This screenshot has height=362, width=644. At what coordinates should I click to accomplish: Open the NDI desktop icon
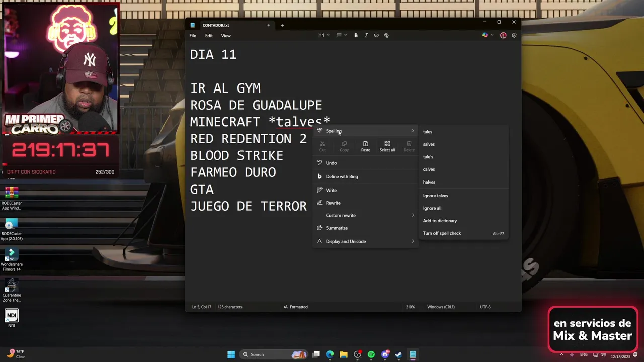tap(12, 319)
